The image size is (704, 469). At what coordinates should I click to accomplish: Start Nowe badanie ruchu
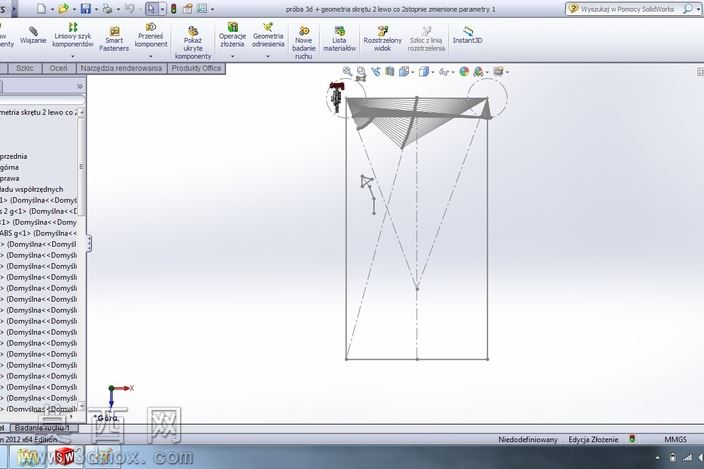304,43
